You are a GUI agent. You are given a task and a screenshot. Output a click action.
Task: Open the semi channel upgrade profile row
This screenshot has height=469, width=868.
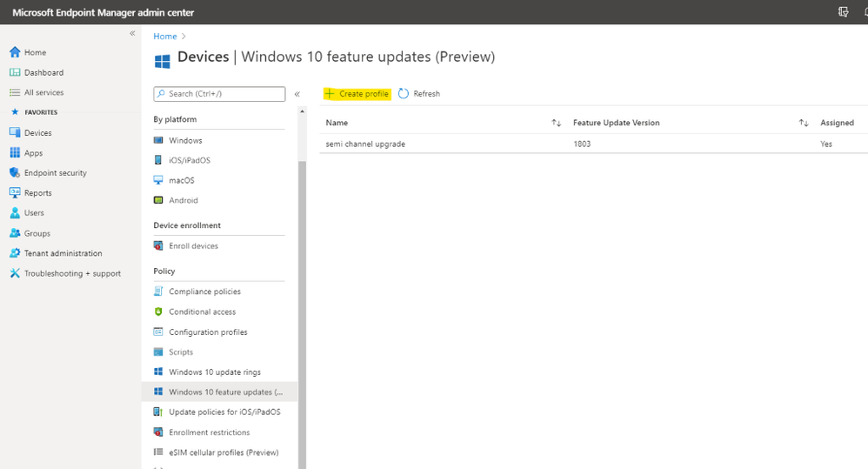[x=365, y=144]
